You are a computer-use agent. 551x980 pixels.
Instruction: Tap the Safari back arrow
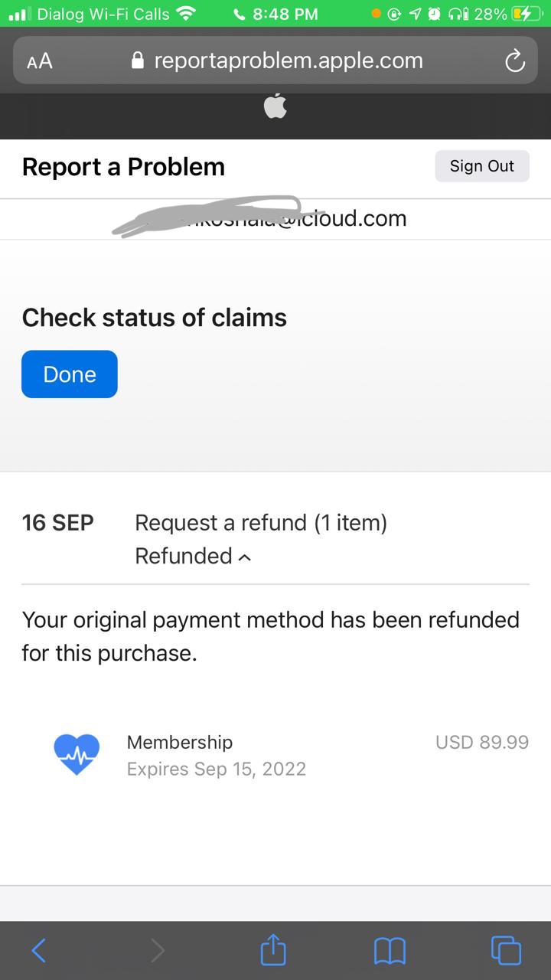point(39,950)
